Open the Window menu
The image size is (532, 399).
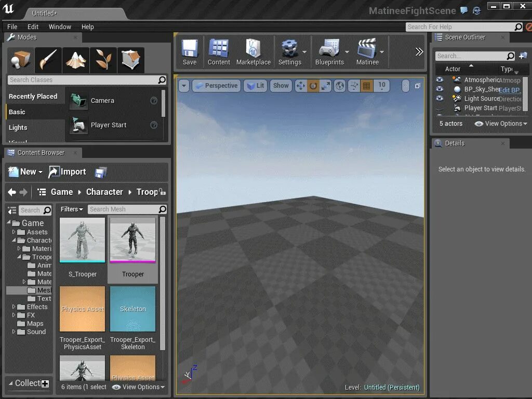60,27
